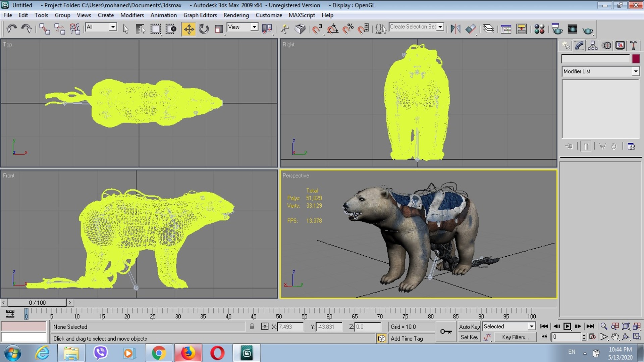Screen dimensions: 644x362
Task: Click the Redo arrow icon
Action: pos(26,29)
